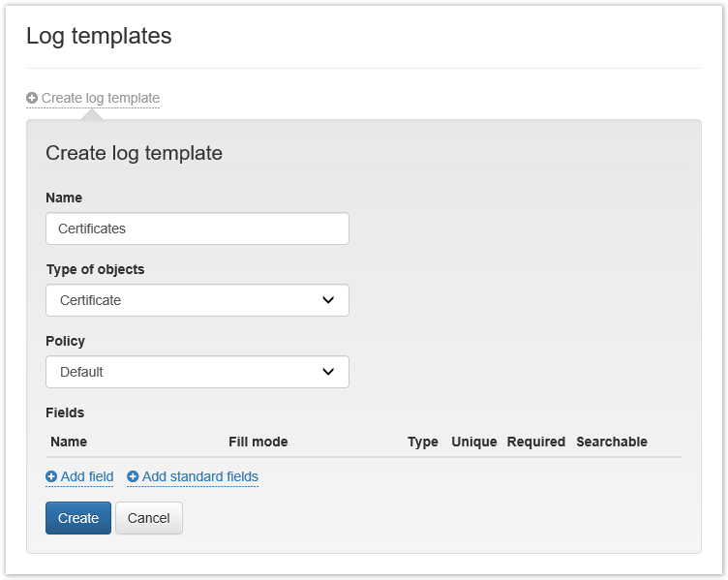Open the Type of objects dropdown

197,300
